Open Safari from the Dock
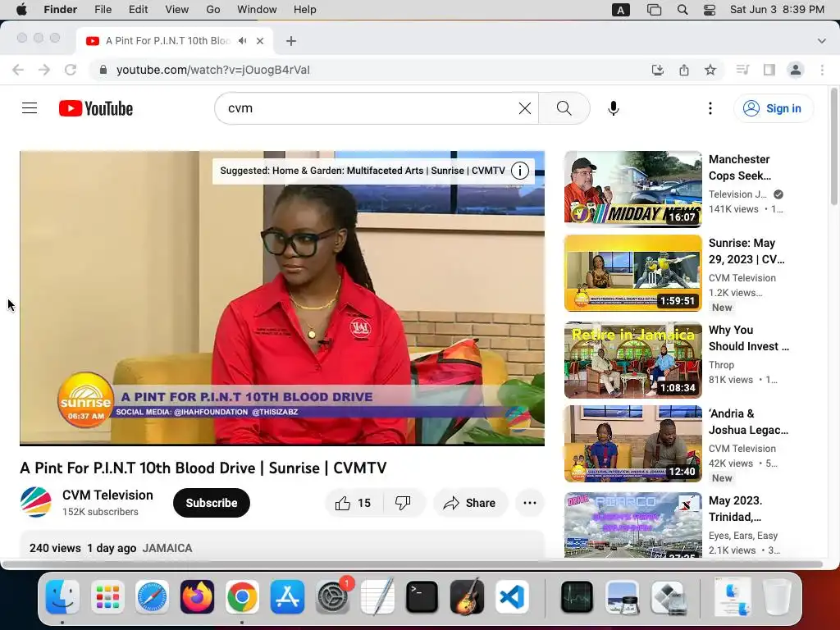 click(152, 596)
